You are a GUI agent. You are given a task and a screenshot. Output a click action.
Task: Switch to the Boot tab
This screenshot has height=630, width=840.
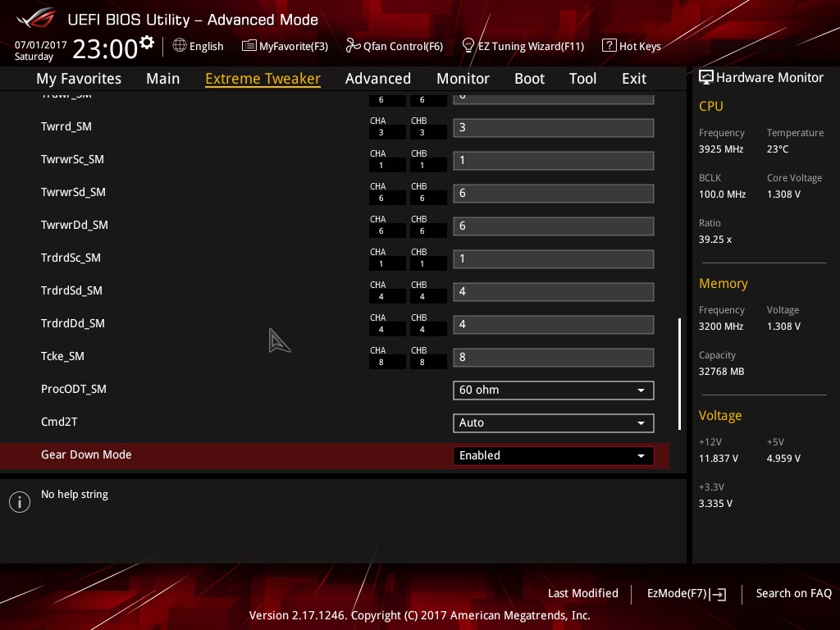(529, 79)
